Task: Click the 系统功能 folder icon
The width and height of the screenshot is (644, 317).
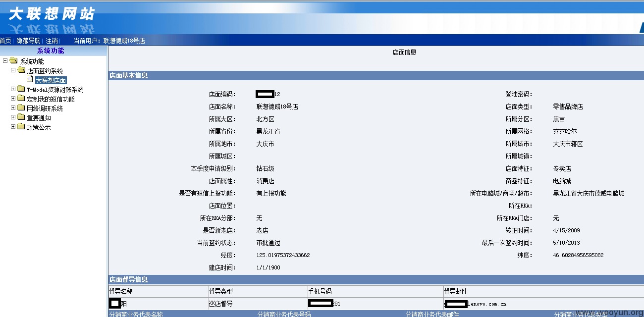Action: [13, 61]
